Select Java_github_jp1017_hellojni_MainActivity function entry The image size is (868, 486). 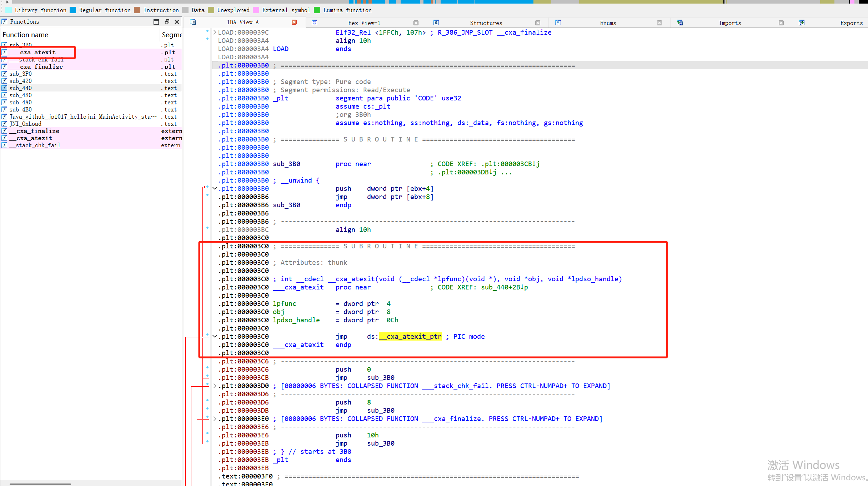[x=83, y=117]
